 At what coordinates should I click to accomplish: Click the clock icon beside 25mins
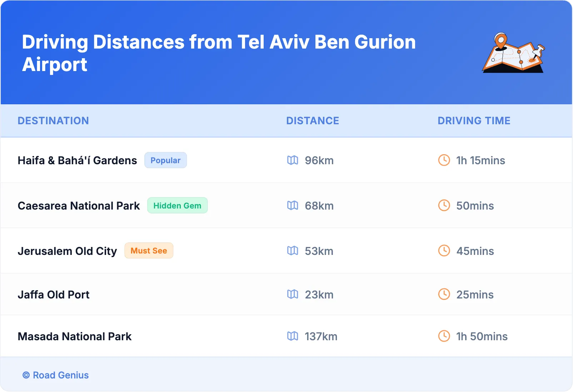click(444, 294)
